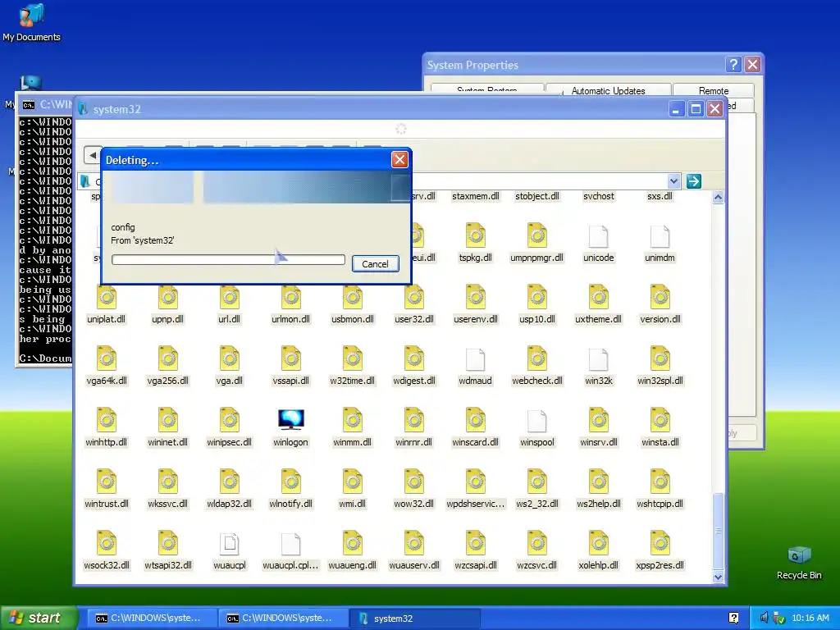
Task: Select the winlogon file icon
Action: (291, 420)
